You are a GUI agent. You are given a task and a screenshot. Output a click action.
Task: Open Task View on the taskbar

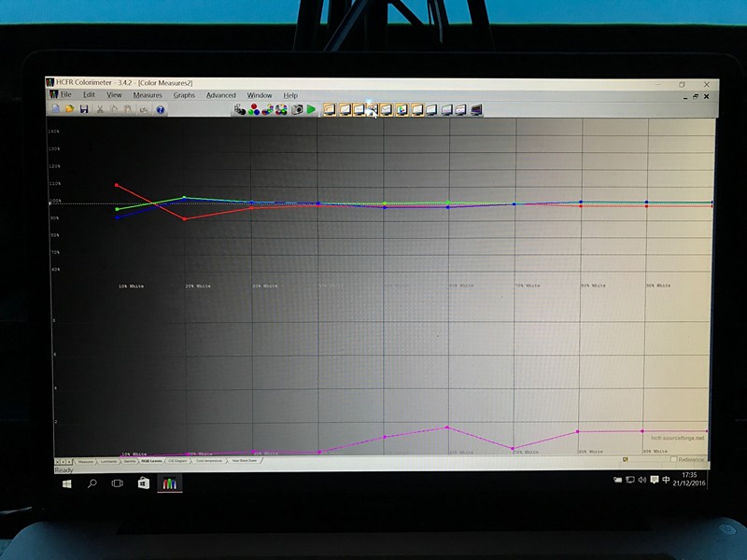(118, 483)
